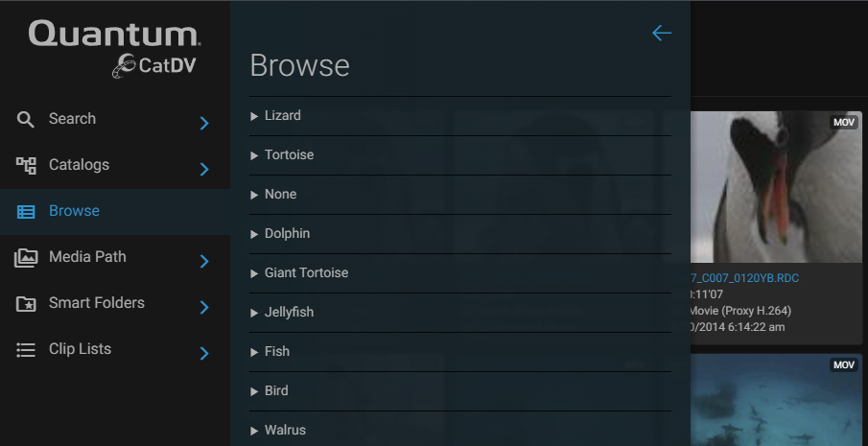Open the Clip Lists chevron arrow
The image size is (868, 446).
pyautogui.click(x=204, y=353)
